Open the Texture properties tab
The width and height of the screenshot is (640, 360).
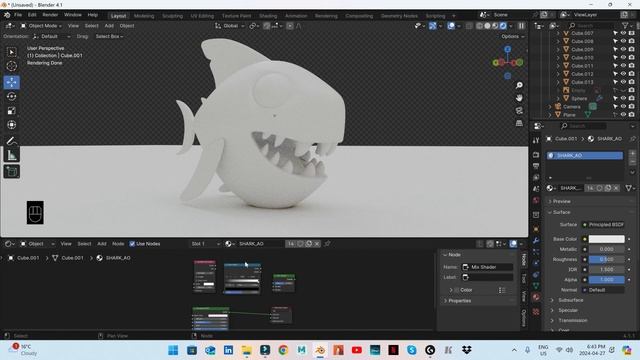536,311
